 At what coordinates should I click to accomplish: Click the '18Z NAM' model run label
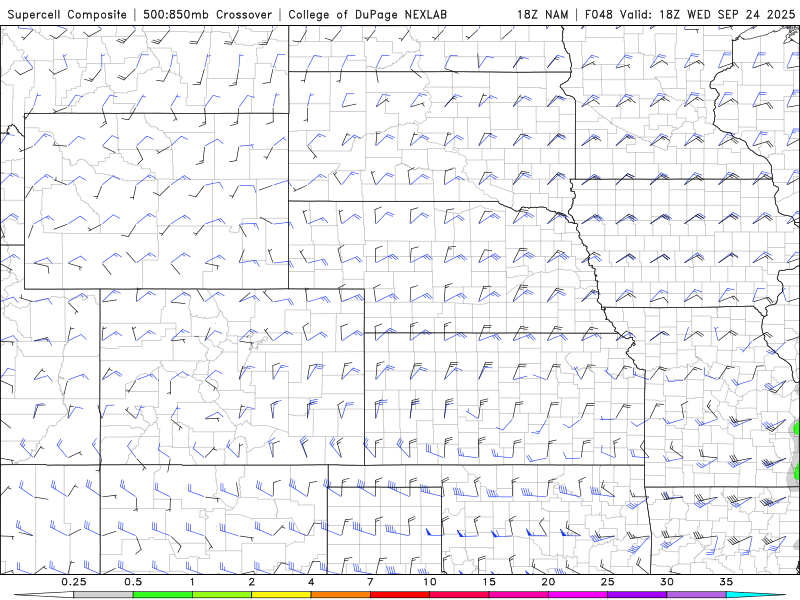coord(542,15)
